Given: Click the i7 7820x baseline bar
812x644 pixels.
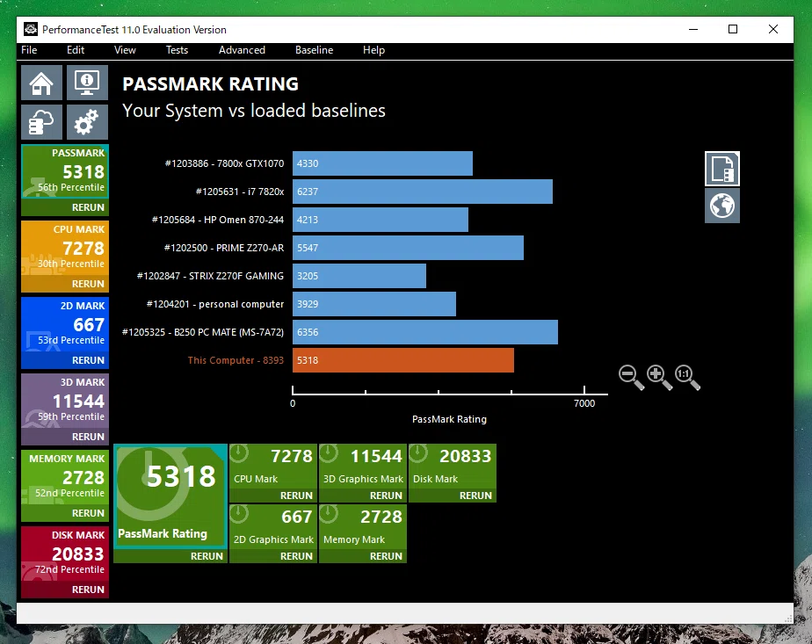Looking at the screenshot, I should (x=423, y=192).
